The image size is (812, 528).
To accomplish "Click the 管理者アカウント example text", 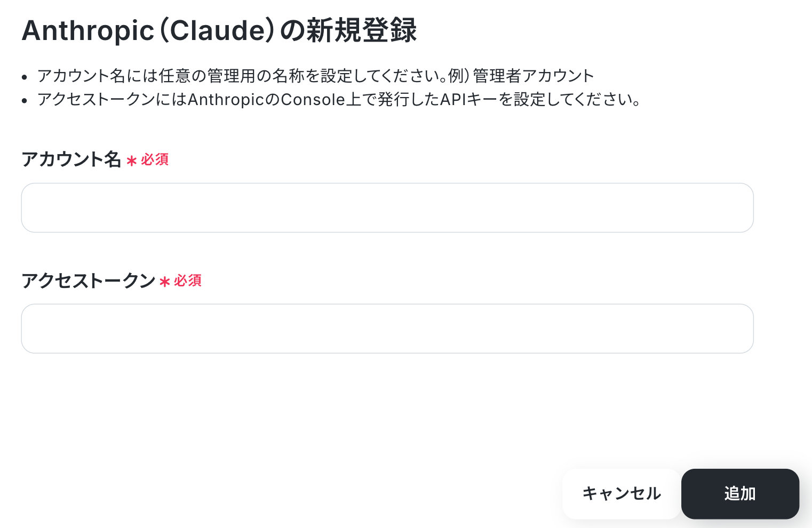I will [x=534, y=76].
